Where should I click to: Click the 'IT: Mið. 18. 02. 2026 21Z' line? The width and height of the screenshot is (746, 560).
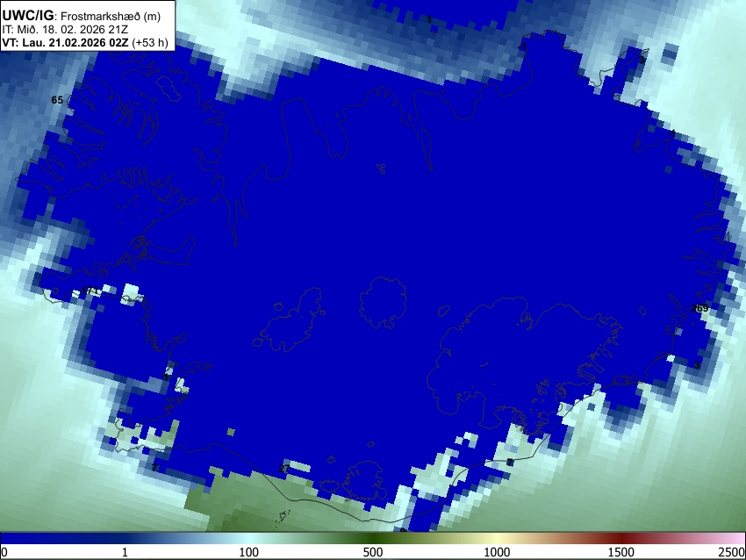point(65,30)
